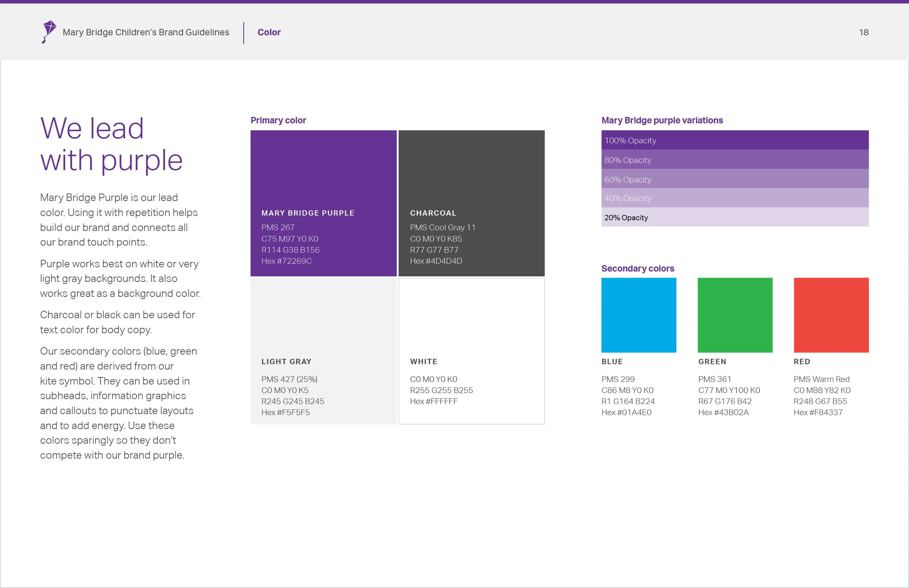Click the text 'Hex #43B02A'
Image resolution: width=909 pixels, height=588 pixels.
(x=723, y=412)
